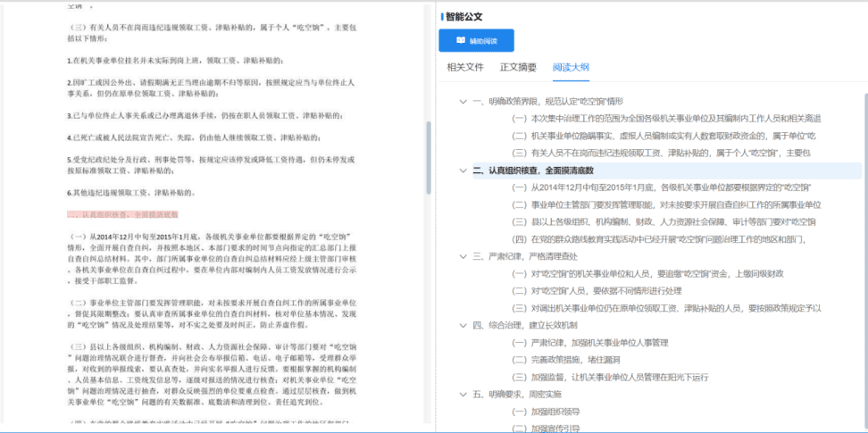Open outline heading 五、明确要求，周密实施
This screenshot has width=868, height=433.
516,395
